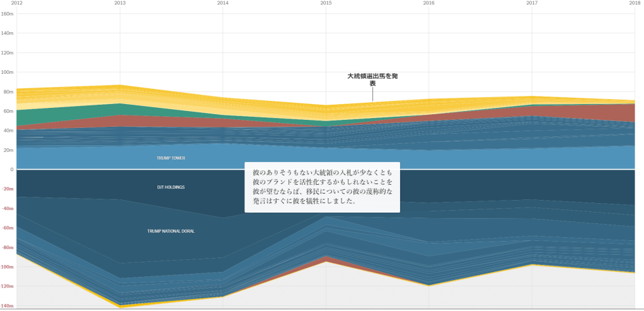This screenshot has height=311, width=644.
Task: Click the white Japanese tooltip box
Action: pyautogui.click(x=322, y=187)
